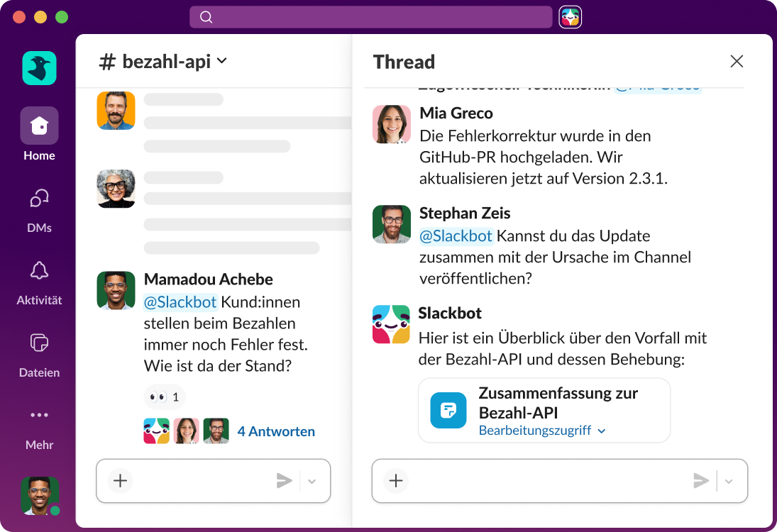Click the green macOS fullscreen button
777x532 pixels.
pyautogui.click(x=62, y=17)
